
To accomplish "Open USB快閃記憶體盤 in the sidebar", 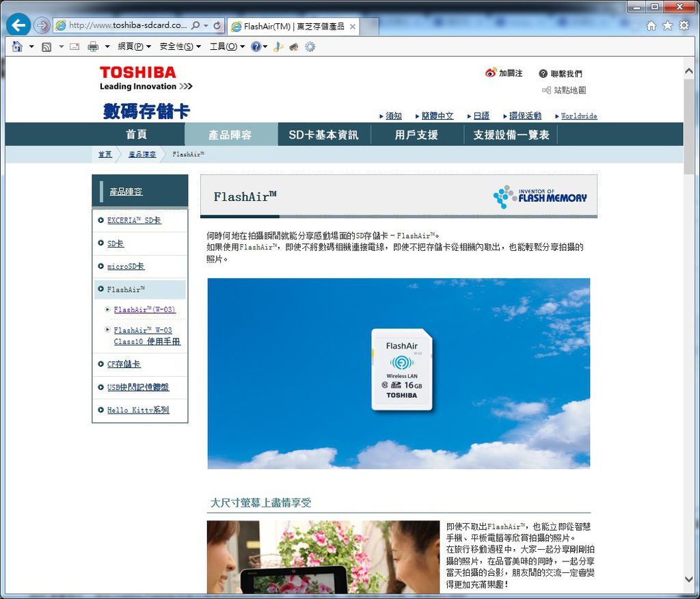I will [x=138, y=387].
